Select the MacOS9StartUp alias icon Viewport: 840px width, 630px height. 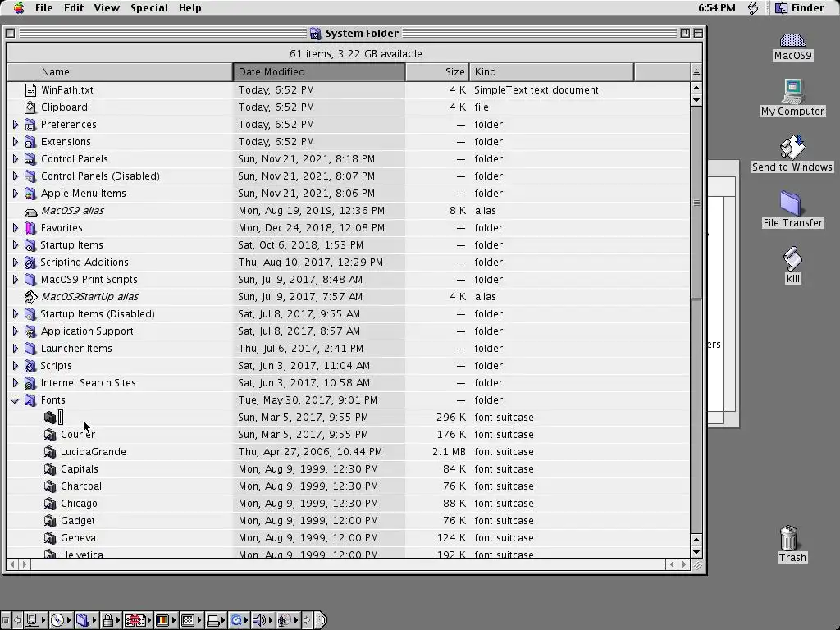30,297
